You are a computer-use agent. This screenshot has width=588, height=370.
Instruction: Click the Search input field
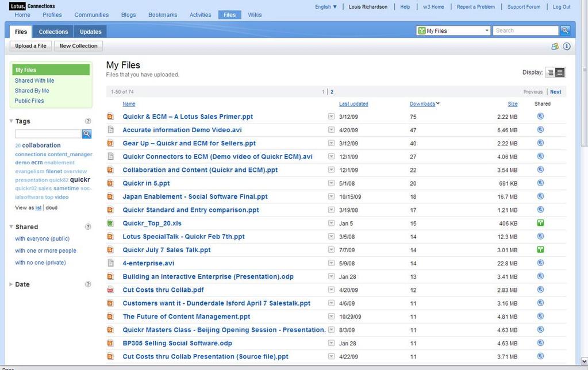pyautogui.click(x=526, y=31)
